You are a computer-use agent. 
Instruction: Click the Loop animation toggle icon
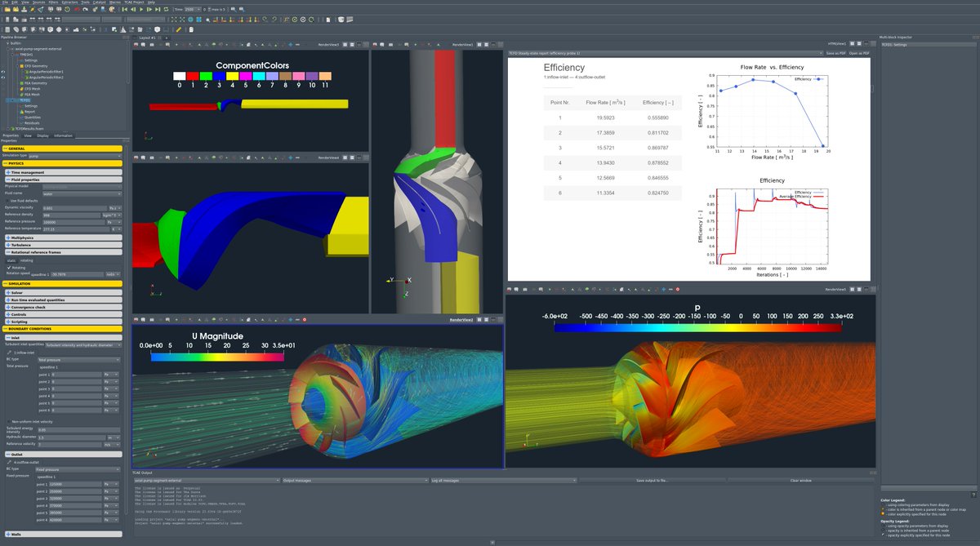pyautogui.click(x=166, y=9)
